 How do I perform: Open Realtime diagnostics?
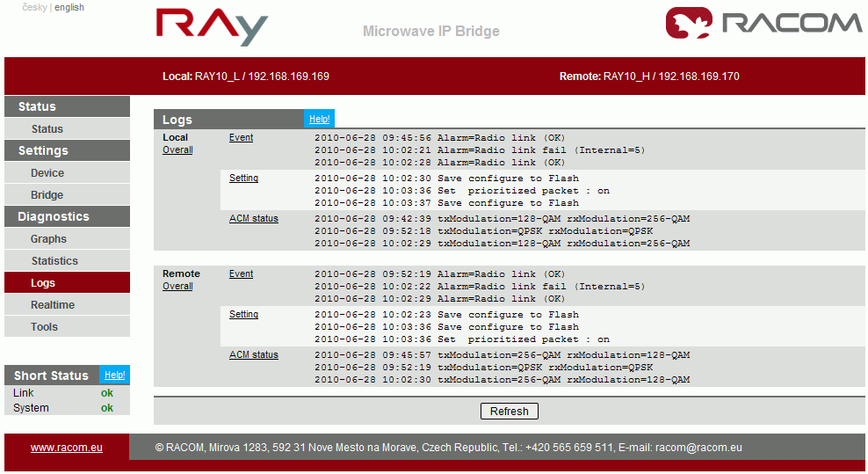pyautogui.click(x=67, y=305)
